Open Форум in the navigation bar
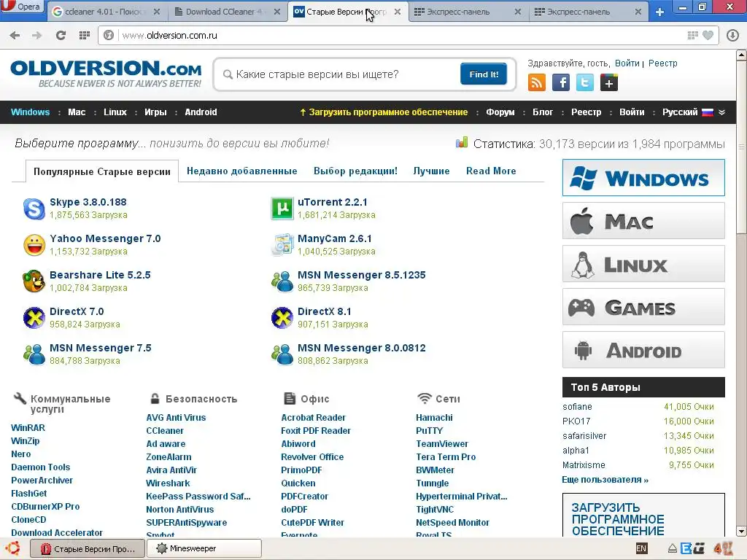This screenshot has height=560, width=747. pos(500,112)
